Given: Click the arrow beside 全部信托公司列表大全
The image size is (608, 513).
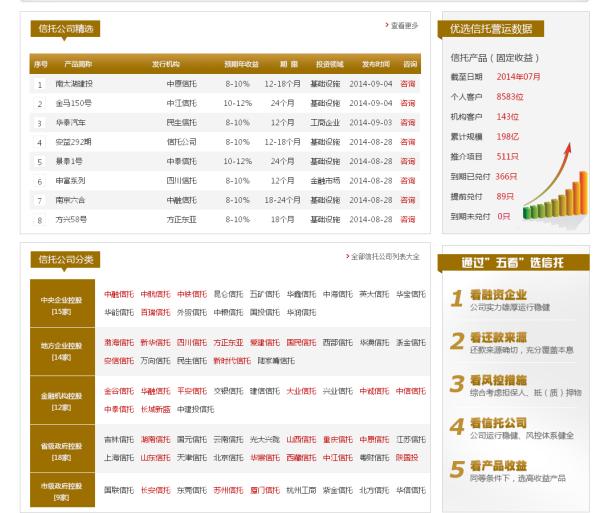Looking at the screenshot, I should (x=348, y=256).
